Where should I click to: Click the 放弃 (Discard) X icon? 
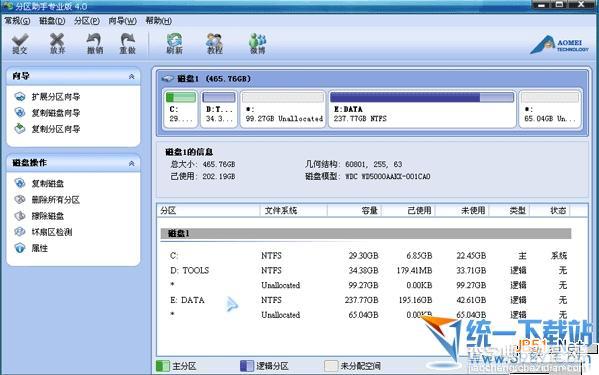pos(57,39)
